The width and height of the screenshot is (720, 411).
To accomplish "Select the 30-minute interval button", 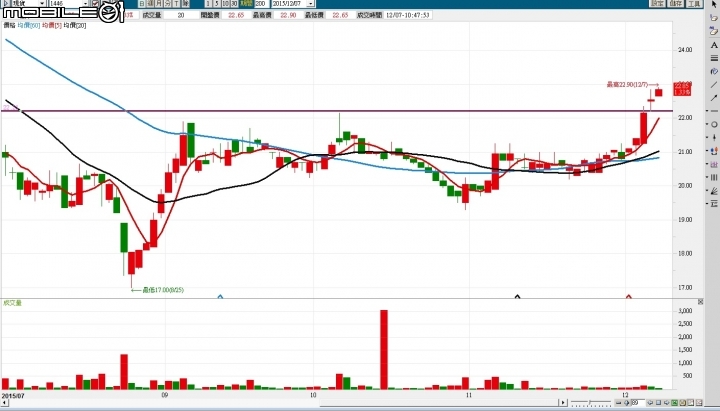I will pyautogui.click(x=234, y=3).
